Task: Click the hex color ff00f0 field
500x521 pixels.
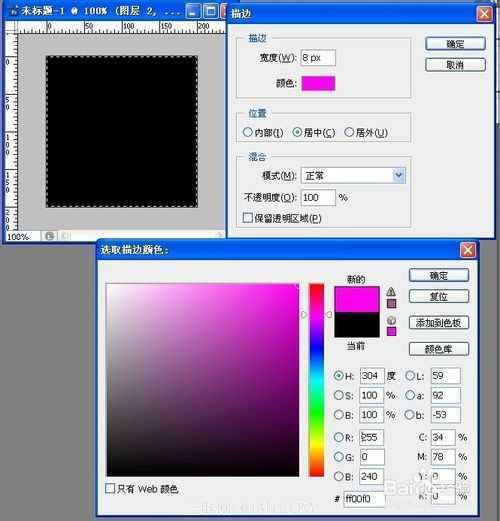Action: point(364,499)
